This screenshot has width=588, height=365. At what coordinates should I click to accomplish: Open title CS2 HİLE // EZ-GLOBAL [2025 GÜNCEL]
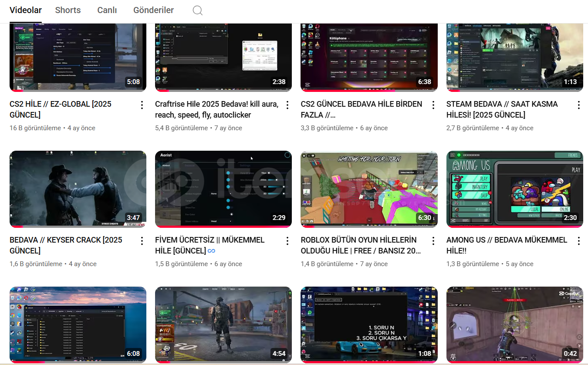coord(61,109)
